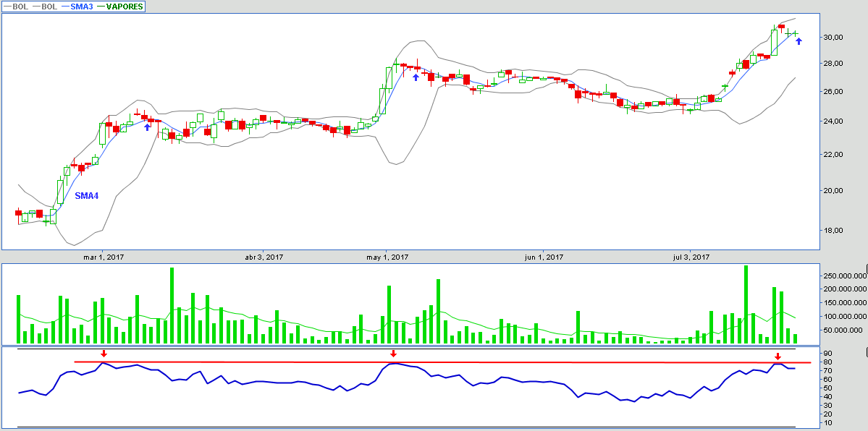Select the VAPORES legend entry

coord(120,7)
